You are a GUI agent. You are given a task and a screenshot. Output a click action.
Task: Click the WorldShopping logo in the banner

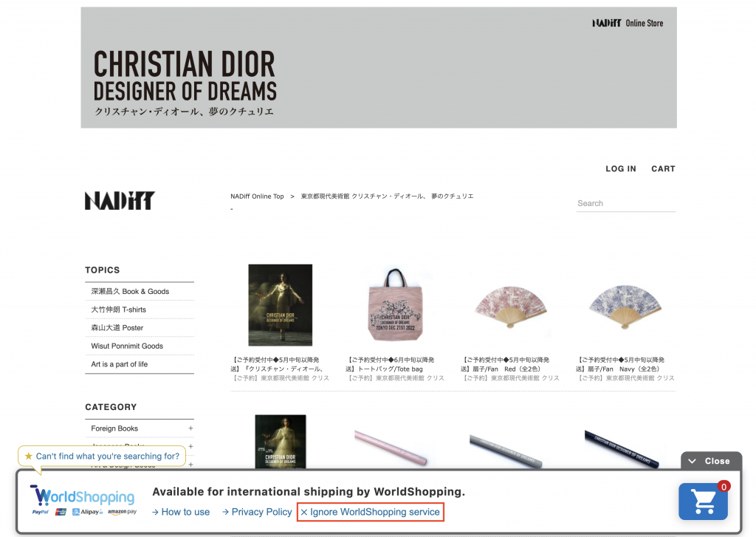(x=83, y=500)
